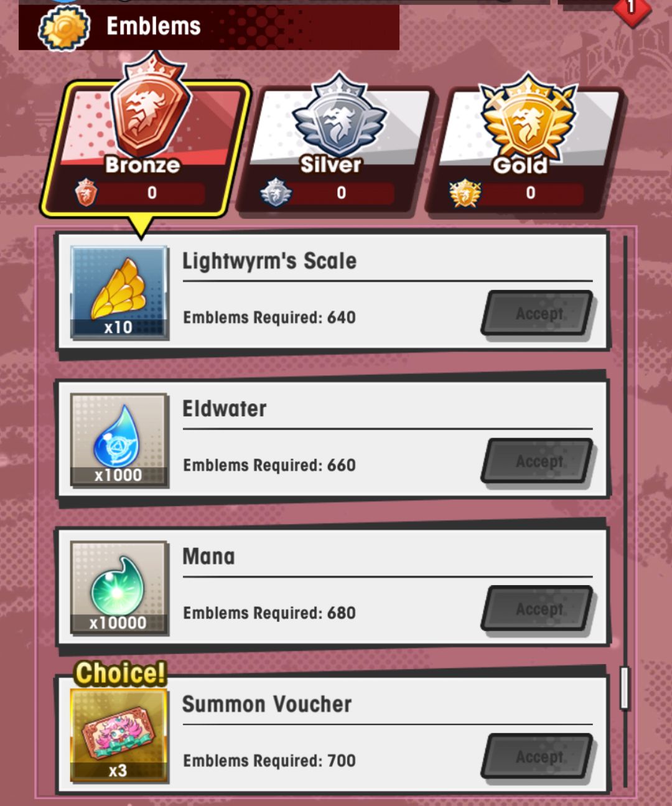This screenshot has width=672, height=806.
Task: Click the gold Emblems header icon
Action: [64, 28]
